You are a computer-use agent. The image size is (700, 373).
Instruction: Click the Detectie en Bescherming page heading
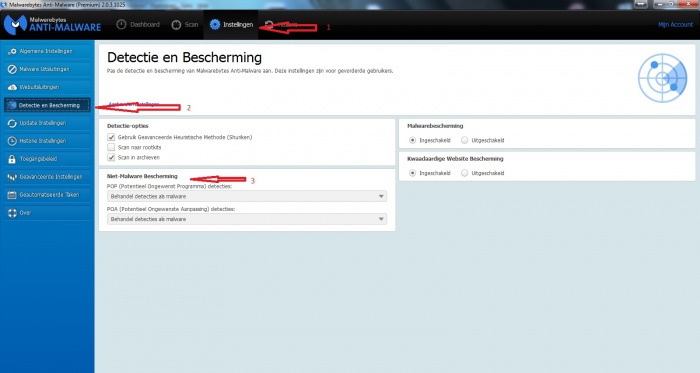tap(184, 58)
